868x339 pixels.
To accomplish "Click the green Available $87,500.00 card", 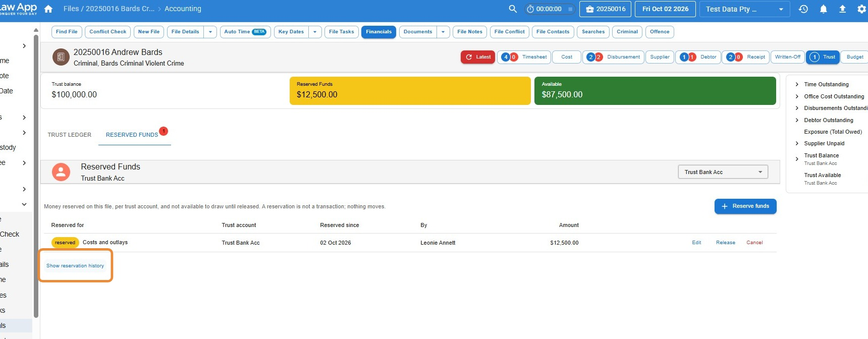I will coord(655,91).
